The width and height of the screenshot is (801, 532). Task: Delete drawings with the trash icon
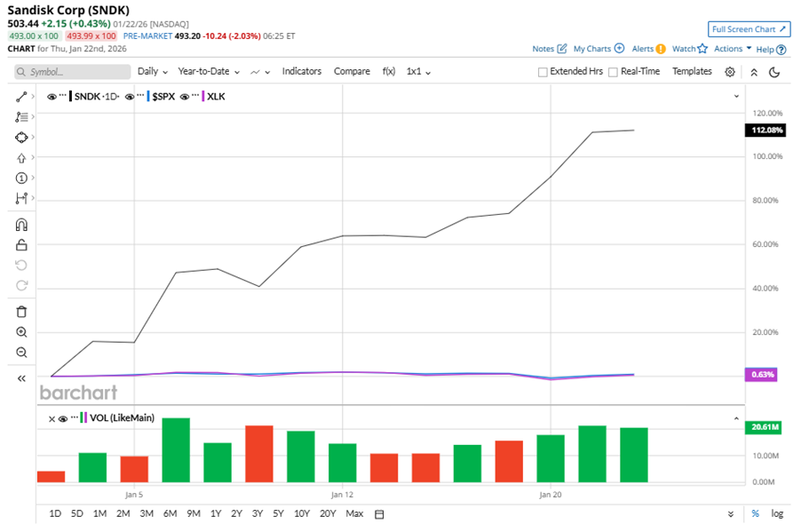[21, 312]
